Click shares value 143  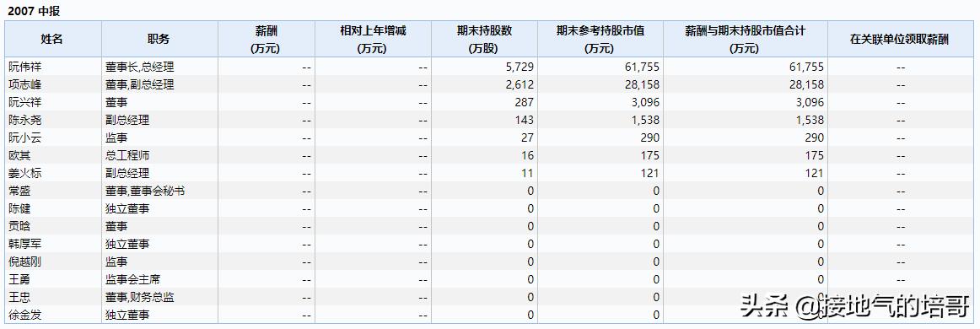525,120
